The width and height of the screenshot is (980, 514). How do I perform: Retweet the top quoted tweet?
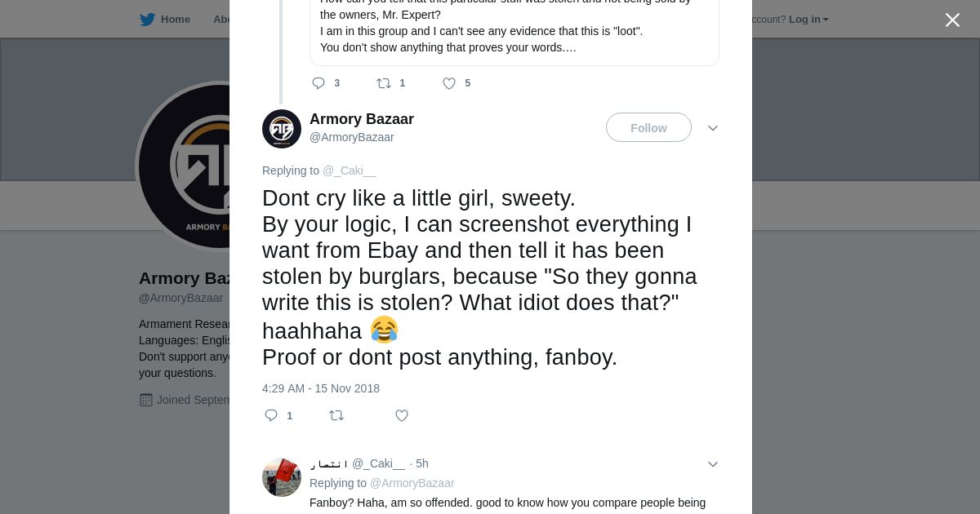[384, 83]
